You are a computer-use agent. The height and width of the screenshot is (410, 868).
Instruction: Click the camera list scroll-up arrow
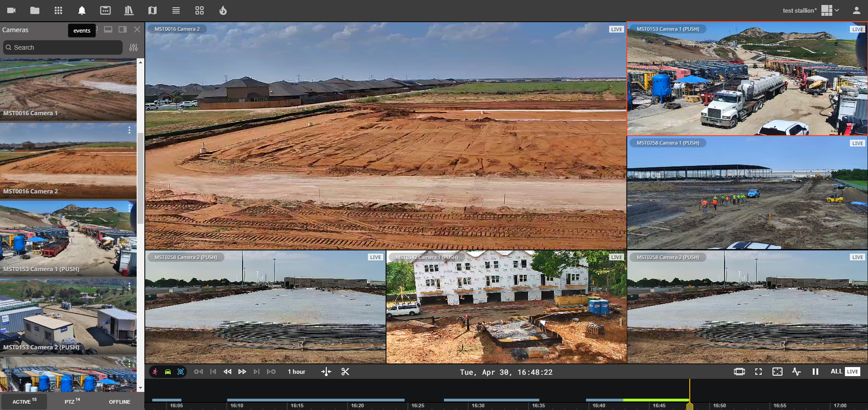(x=140, y=62)
